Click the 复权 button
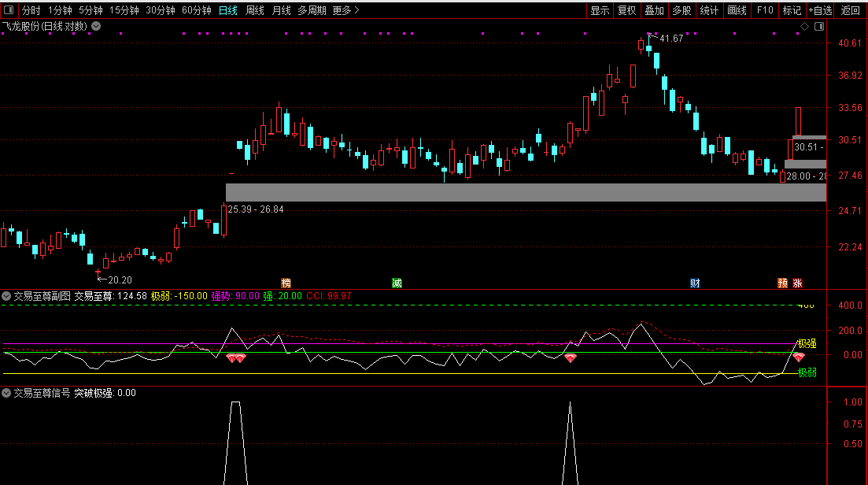The image size is (868, 485). click(627, 10)
